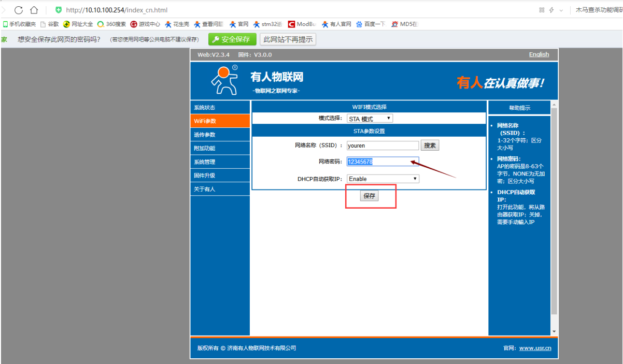Image resolution: width=623 pixels, height=364 pixels.
Task: Switch language via English link
Action: [x=539, y=54]
